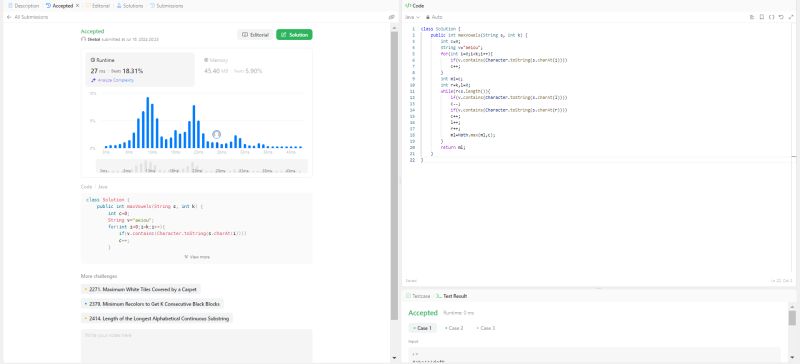Image resolution: width=800 pixels, height=364 pixels.
Task: Close the Accepted tab with the X
Action: pyautogui.click(x=77, y=6)
